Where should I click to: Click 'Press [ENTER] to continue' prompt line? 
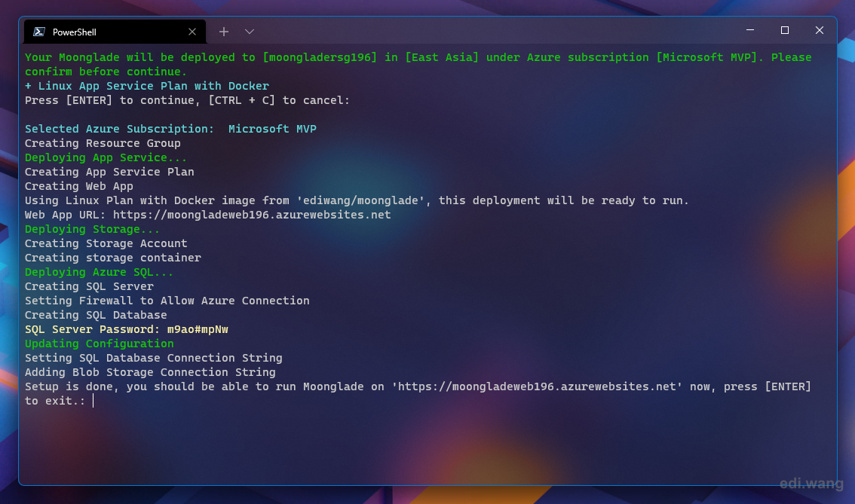tap(187, 100)
